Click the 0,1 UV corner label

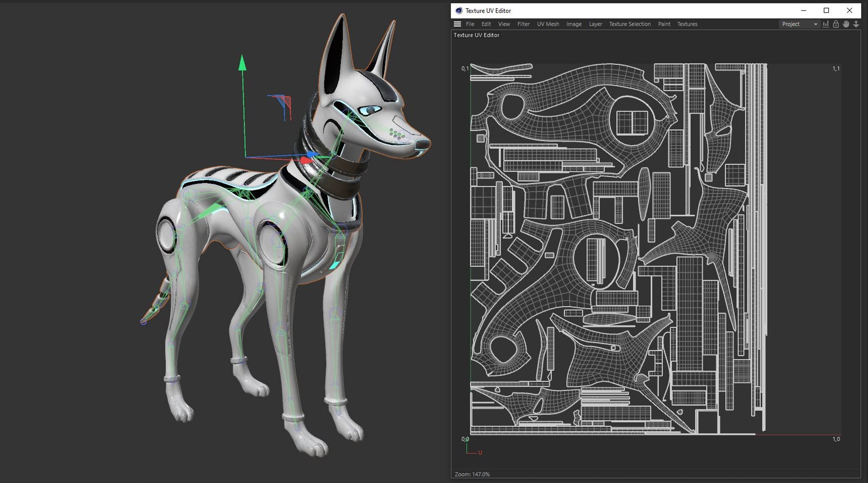tap(465, 68)
